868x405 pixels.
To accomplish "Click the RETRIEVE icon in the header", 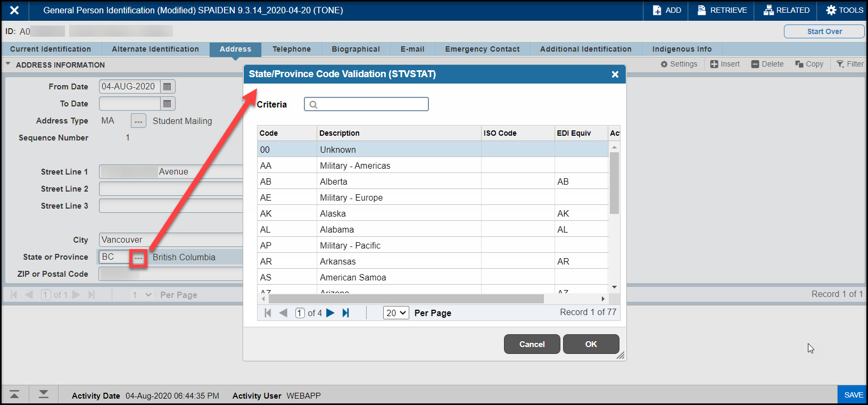I will (702, 10).
